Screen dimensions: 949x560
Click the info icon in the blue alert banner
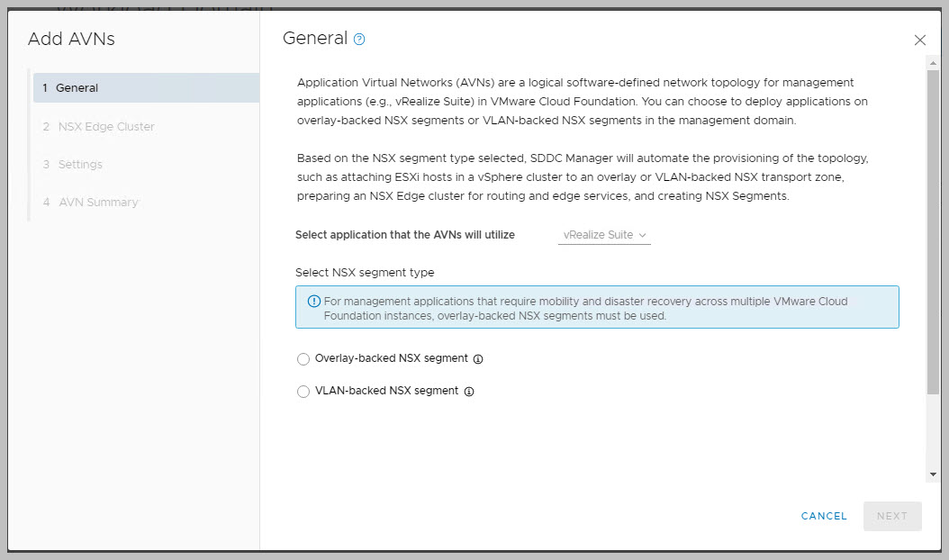[x=314, y=302]
